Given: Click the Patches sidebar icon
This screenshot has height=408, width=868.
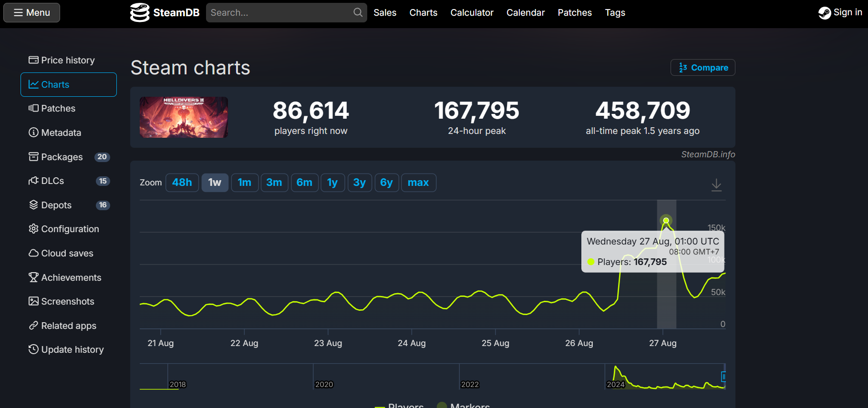Looking at the screenshot, I should (x=33, y=108).
